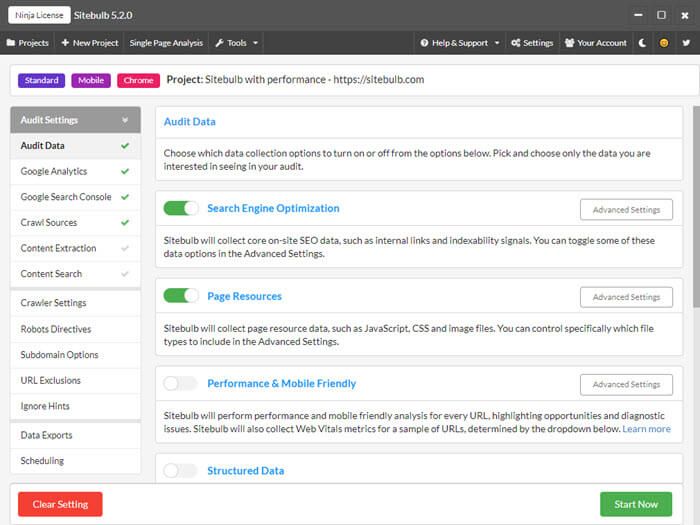This screenshot has width=700, height=525.
Task: Click the vertical scrollbar thumb
Action: coord(696,207)
